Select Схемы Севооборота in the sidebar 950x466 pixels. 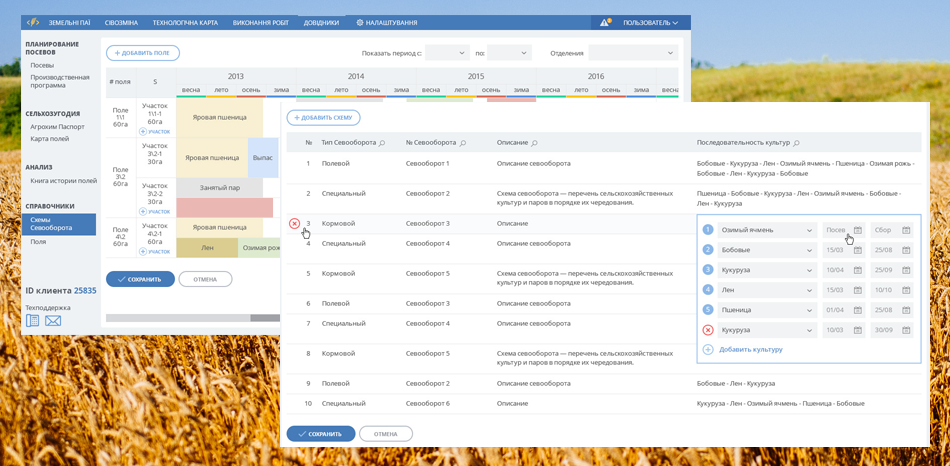click(x=59, y=224)
